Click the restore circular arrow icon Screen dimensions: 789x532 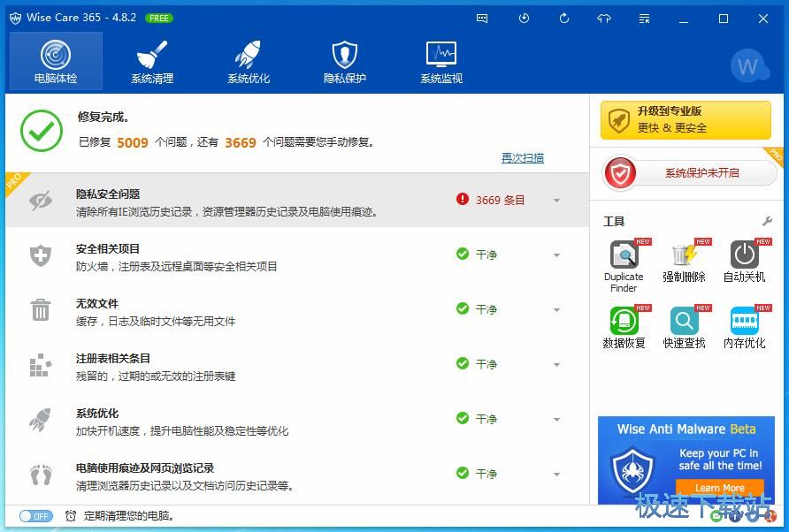tap(564, 19)
